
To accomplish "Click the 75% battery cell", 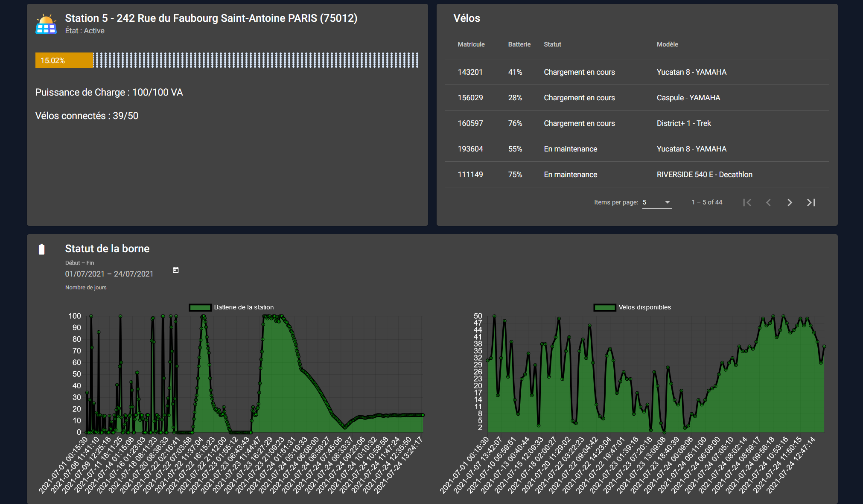I will (x=515, y=175).
